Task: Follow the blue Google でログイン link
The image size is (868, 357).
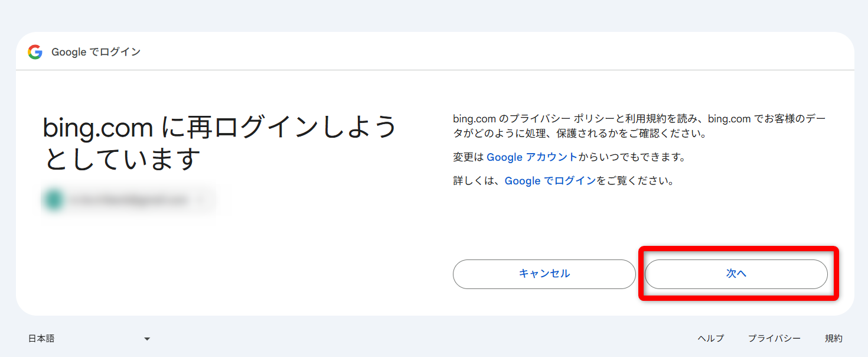Action: coord(550,181)
